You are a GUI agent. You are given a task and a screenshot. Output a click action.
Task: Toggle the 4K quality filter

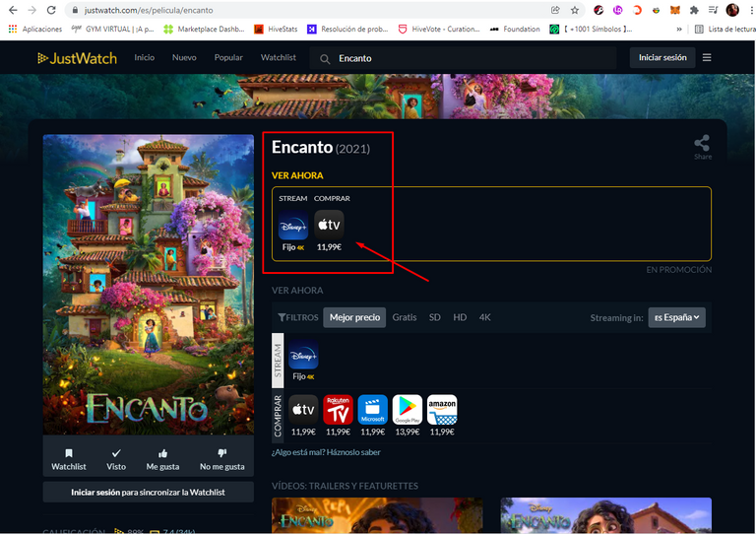click(x=484, y=317)
